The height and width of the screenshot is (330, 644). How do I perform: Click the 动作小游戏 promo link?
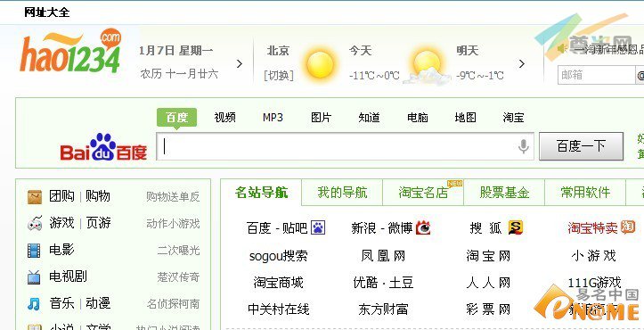(x=173, y=224)
